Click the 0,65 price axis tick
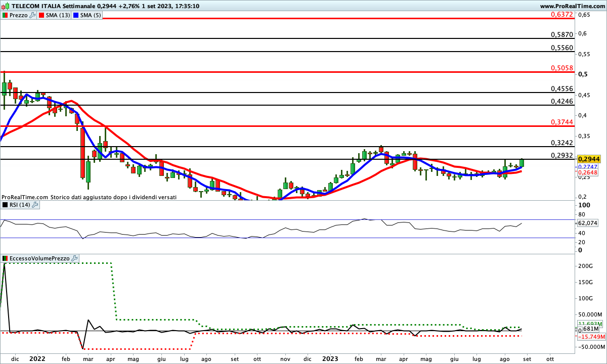The height and width of the screenshot is (364, 607). [x=584, y=15]
